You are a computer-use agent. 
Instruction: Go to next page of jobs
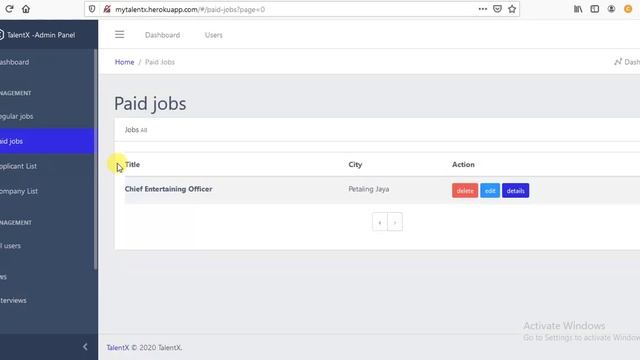(395, 222)
